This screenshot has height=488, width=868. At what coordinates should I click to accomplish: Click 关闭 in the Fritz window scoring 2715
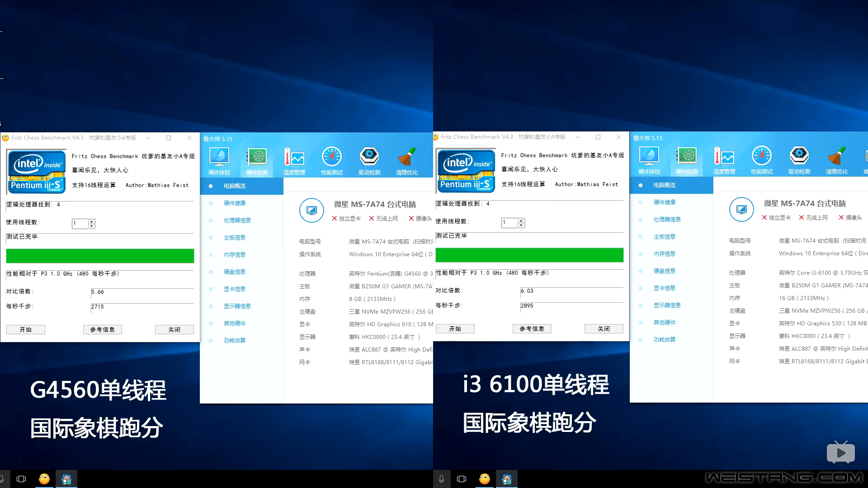[175, 330]
